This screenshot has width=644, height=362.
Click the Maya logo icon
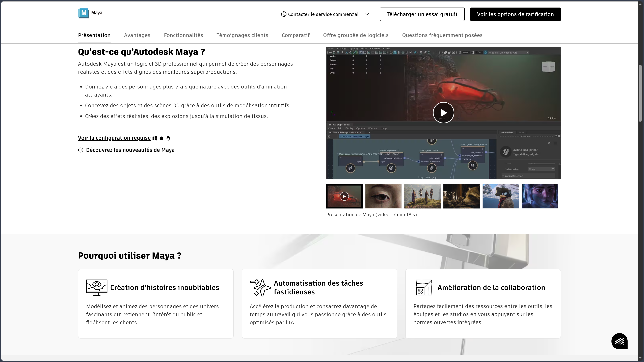click(x=83, y=13)
